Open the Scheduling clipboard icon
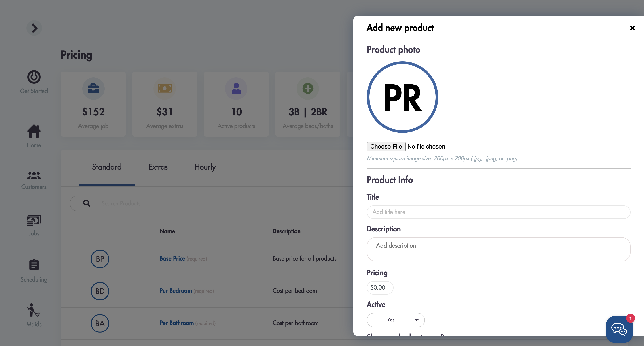Viewport: 644px width, 346px height. pos(34,265)
